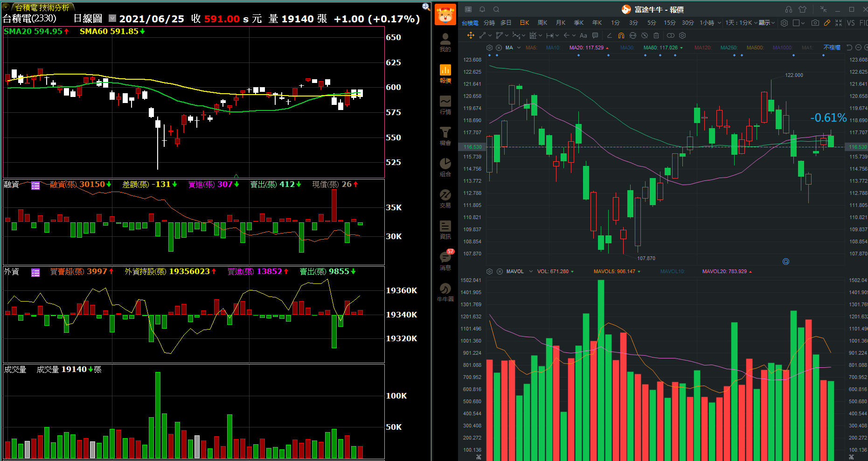Toggle hide drawings eye icon
Image resolution: width=868 pixels, height=461 pixels.
click(645, 35)
